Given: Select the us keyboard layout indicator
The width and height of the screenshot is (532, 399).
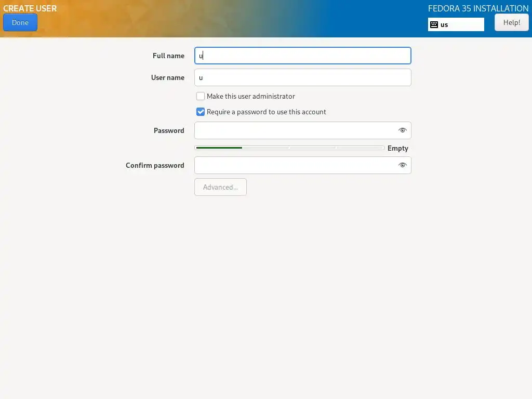Looking at the screenshot, I should click(456, 24).
